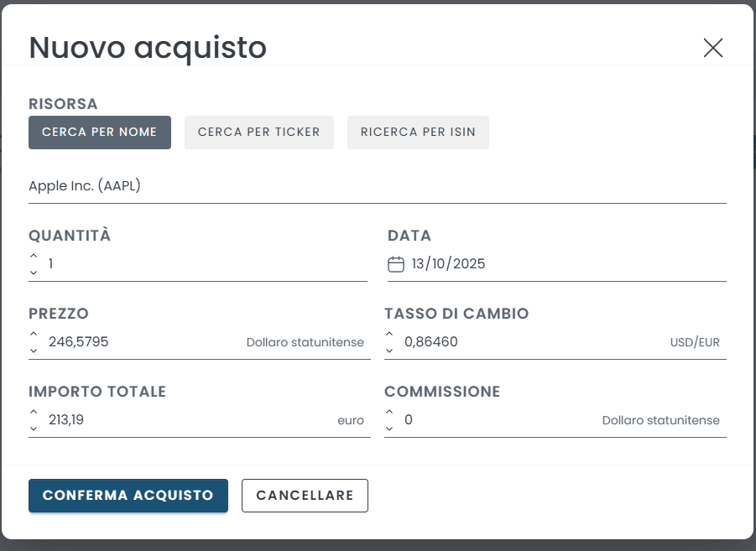Close the Nuovo acquisto dialog

point(712,48)
